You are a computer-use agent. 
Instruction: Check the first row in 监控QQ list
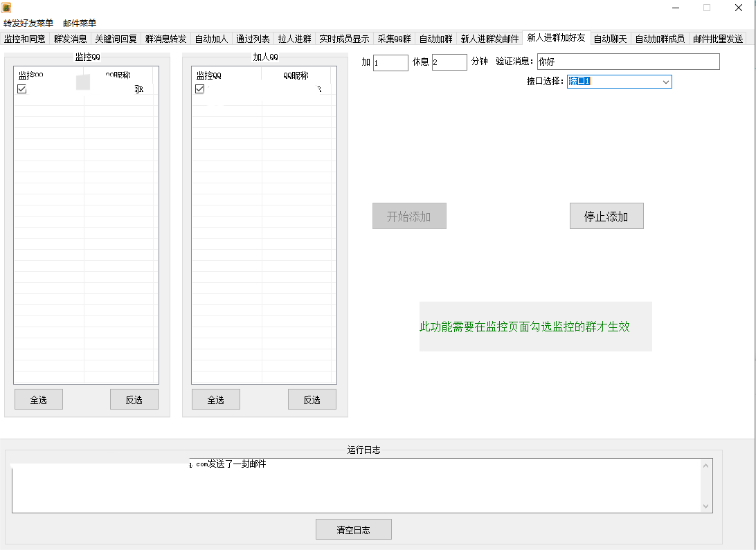tap(21, 89)
